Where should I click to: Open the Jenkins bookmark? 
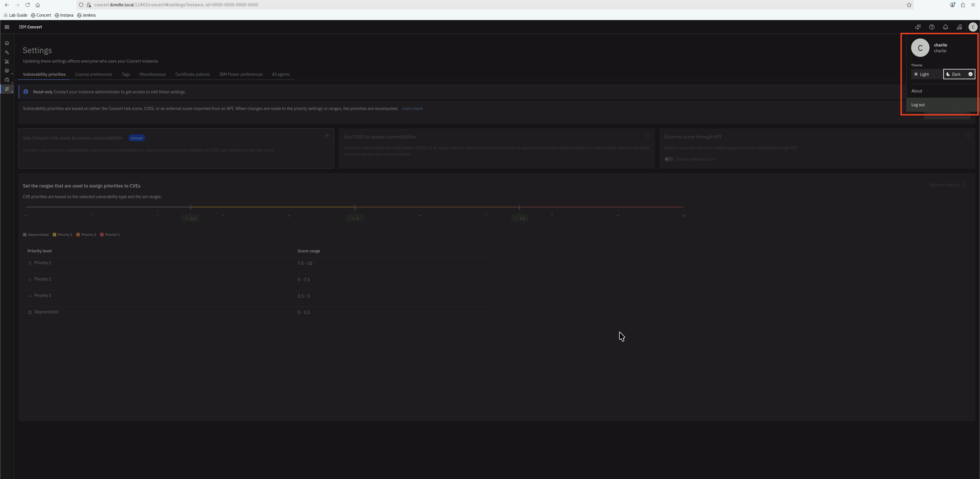pyautogui.click(x=86, y=15)
